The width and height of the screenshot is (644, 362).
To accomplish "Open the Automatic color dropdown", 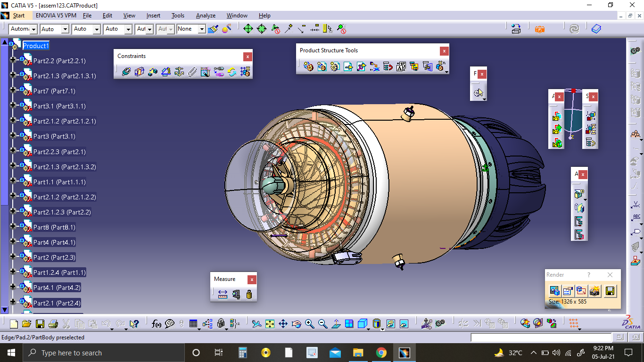I will pos(33,29).
